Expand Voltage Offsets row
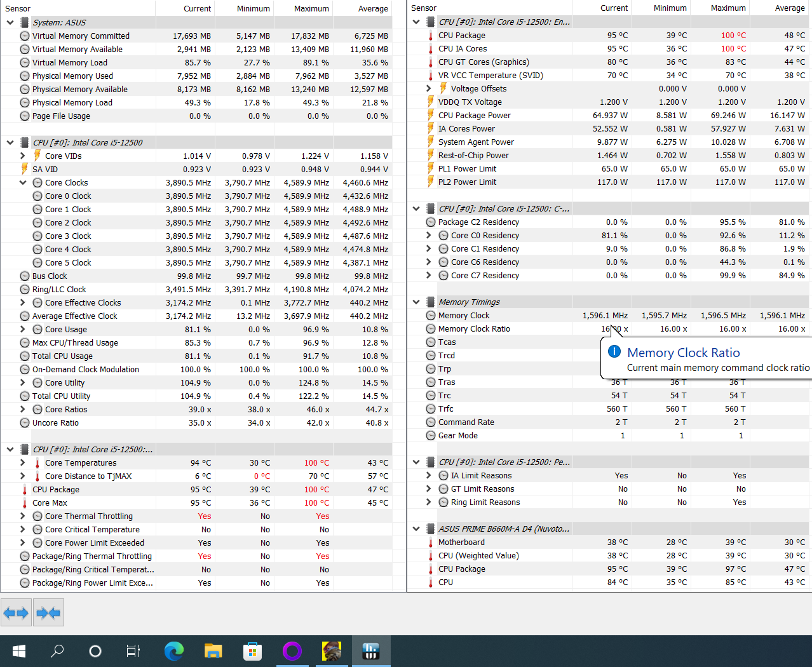The height and width of the screenshot is (667, 812). tap(429, 88)
